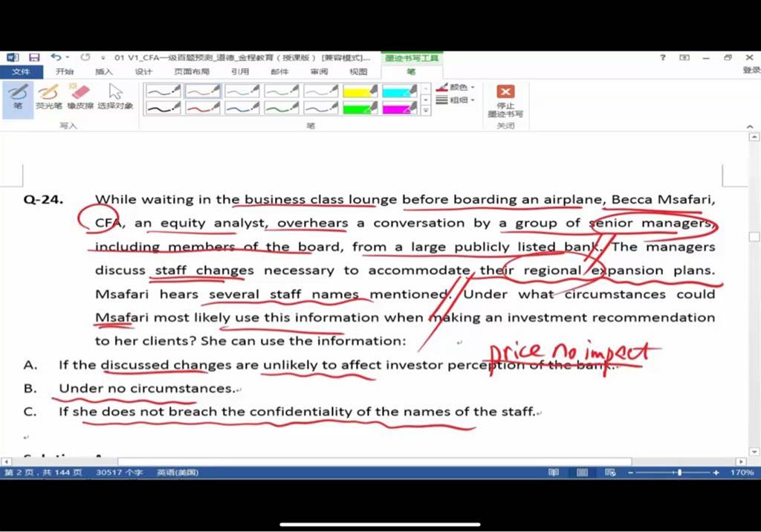The width and height of the screenshot is (761, 532).
Task: Switch to the Home (开始) tab
Action: pos(65,72)
